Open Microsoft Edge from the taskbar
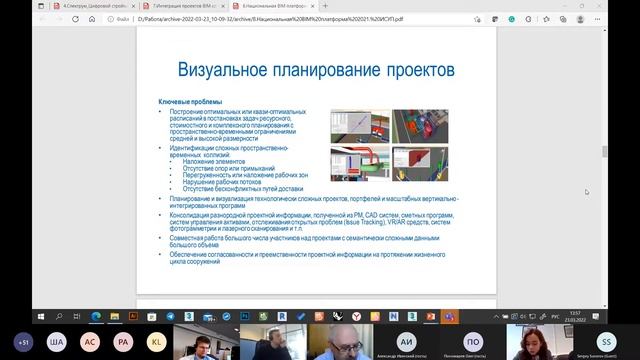Screen dimensions: 640x360 point(96,316)
